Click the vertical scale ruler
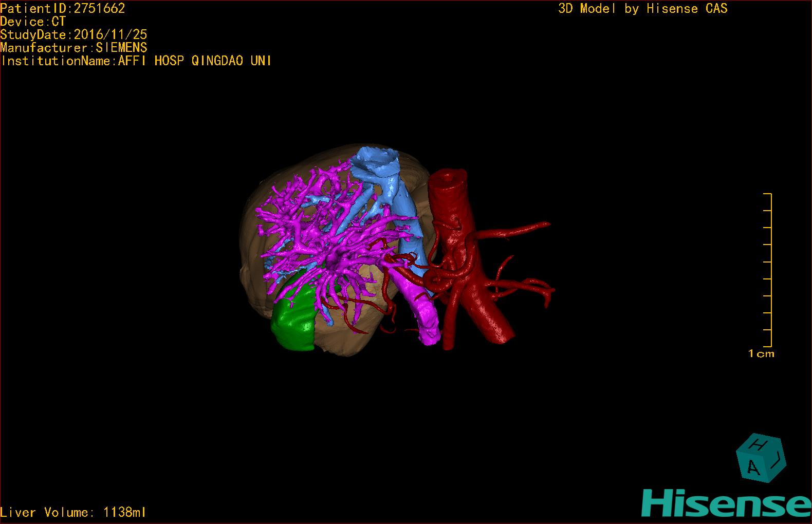Image resolution: width=812 pixels, height=524 pixels. click(x=768, y=270)
